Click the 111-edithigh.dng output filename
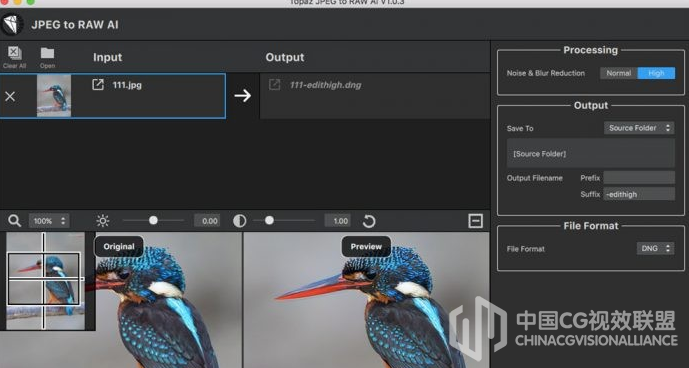689x368 pixels. (x=325, y=85)
